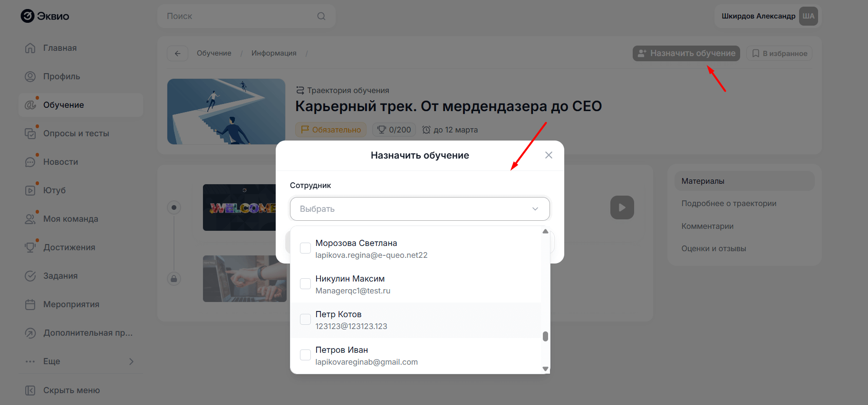868x405 pixels.
Task: Expand the Еще submenu chevron
Action: [131, 361]
